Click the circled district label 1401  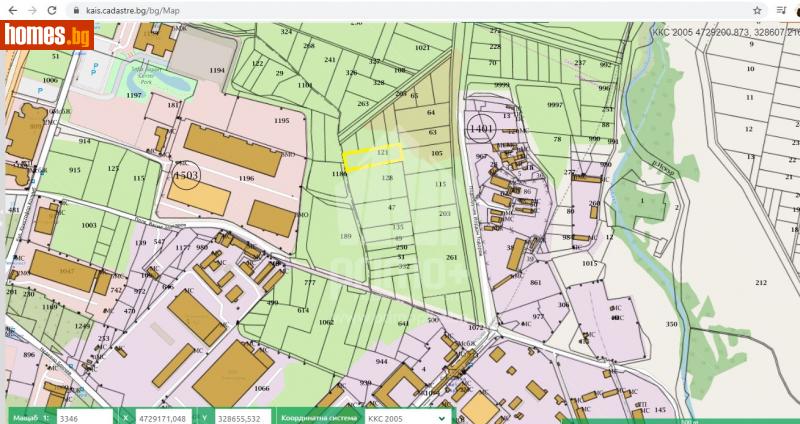[x=481, y=128]
